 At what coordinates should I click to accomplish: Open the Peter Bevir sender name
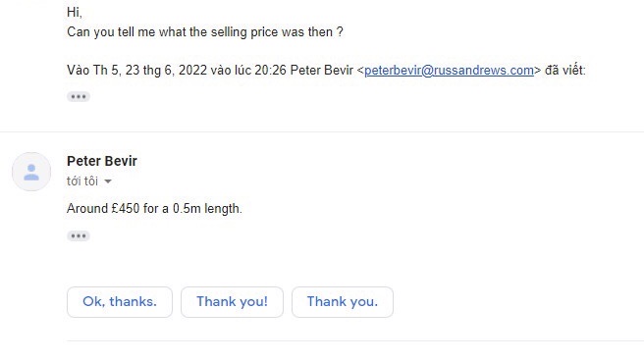point(102,161)
